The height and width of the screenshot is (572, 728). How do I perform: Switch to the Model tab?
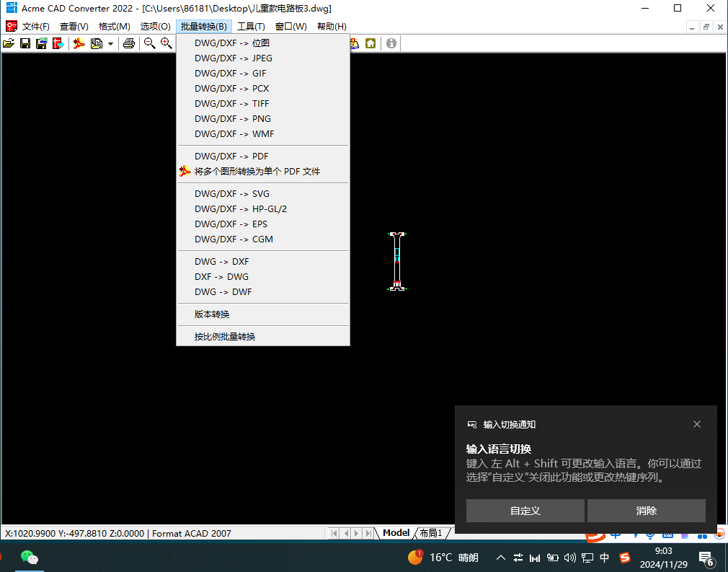tap(396, 533)
